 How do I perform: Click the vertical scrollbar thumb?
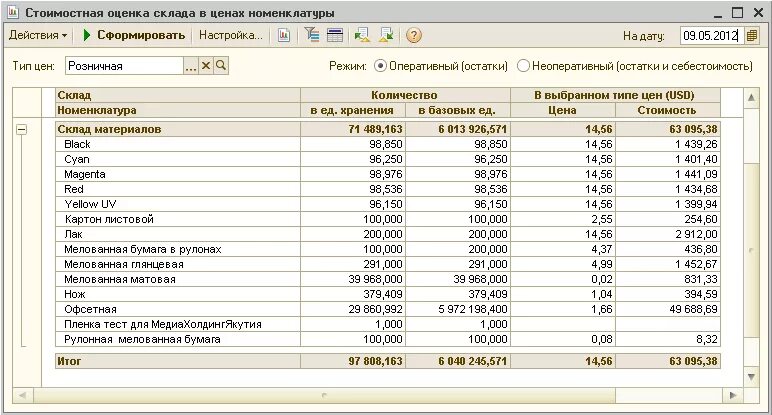coord(751,250)
